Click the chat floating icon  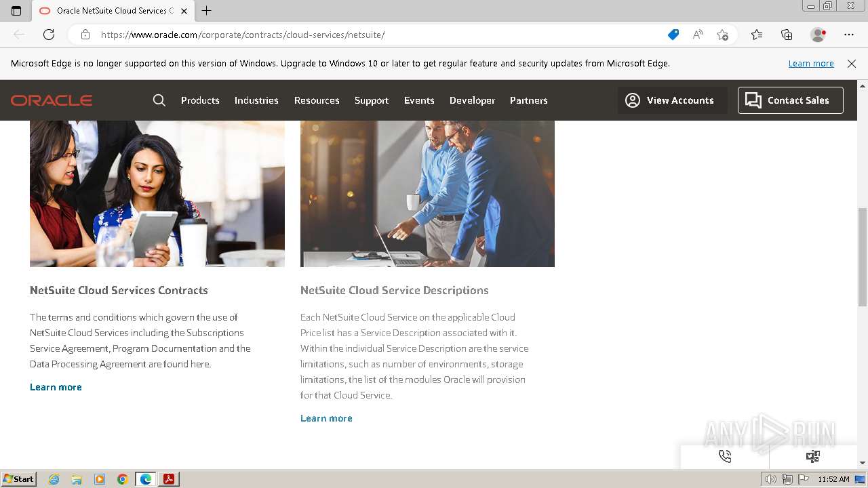[x=813, y=456]
